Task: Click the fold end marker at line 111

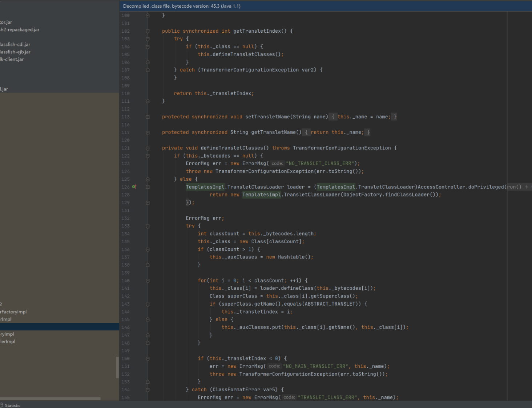Action: coord(148,101)
